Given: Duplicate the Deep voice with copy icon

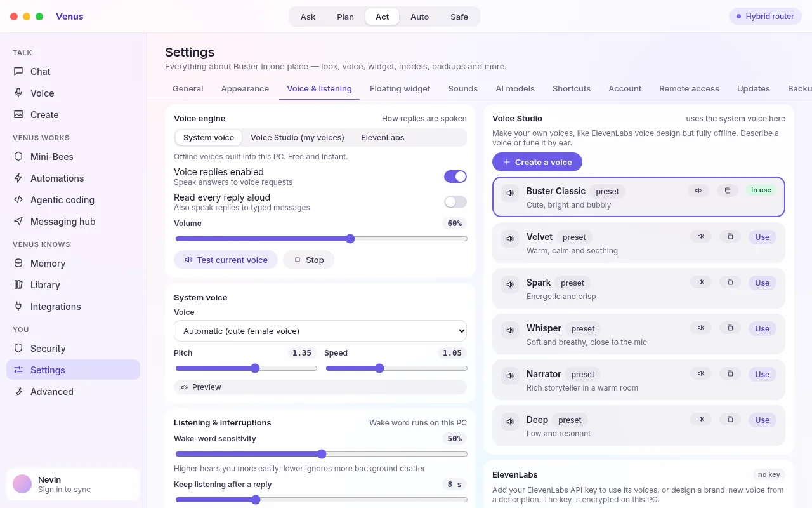Looking at the screenshot, I should point(730,419).
